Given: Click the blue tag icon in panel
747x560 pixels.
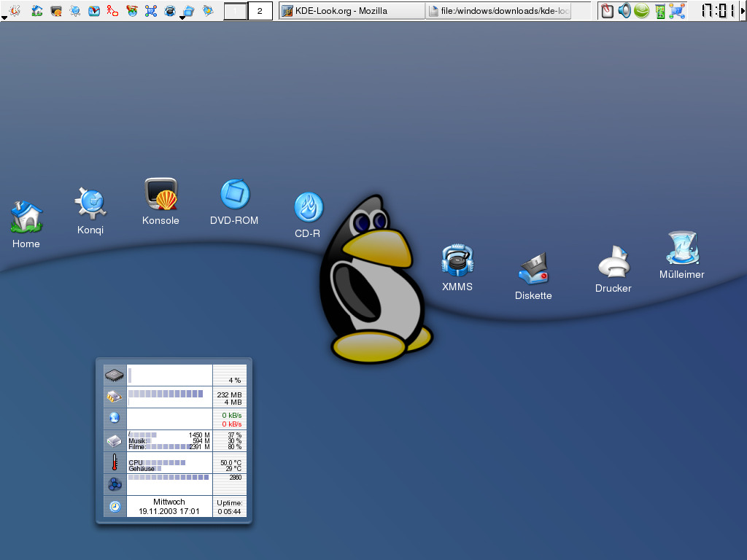Looking at the screenshot, I should (208, 10).
